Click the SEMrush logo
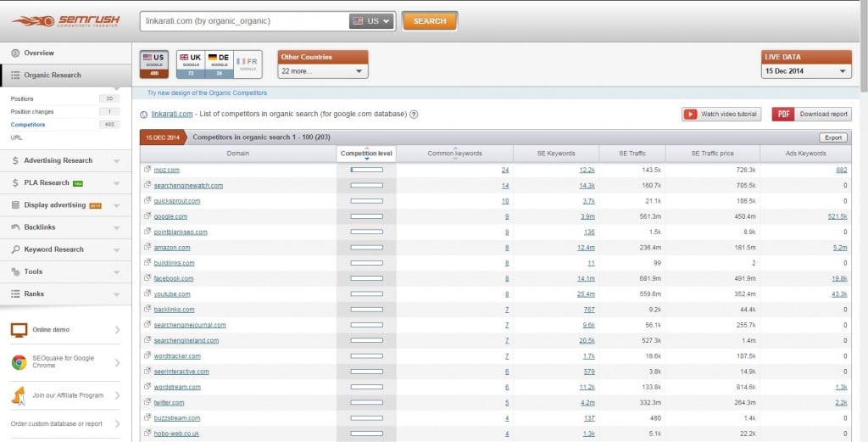Image resolution: width=868 pixels, height=442 pixels. tap(66, 21)
